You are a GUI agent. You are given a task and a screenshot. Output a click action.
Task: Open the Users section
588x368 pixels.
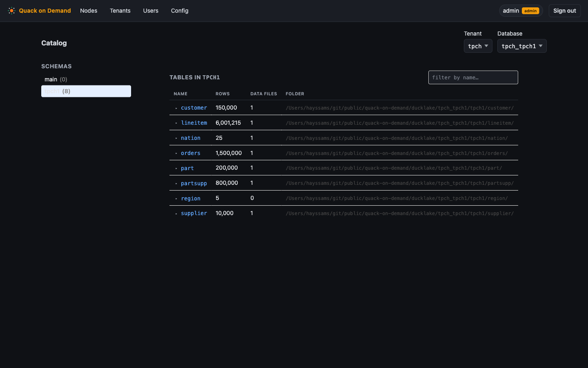click(151, 11)
